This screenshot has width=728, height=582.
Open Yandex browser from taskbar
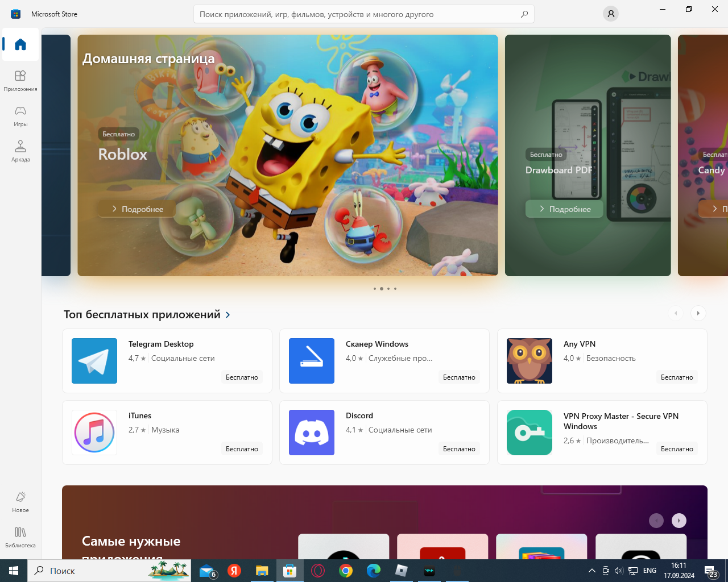(234, 571)
